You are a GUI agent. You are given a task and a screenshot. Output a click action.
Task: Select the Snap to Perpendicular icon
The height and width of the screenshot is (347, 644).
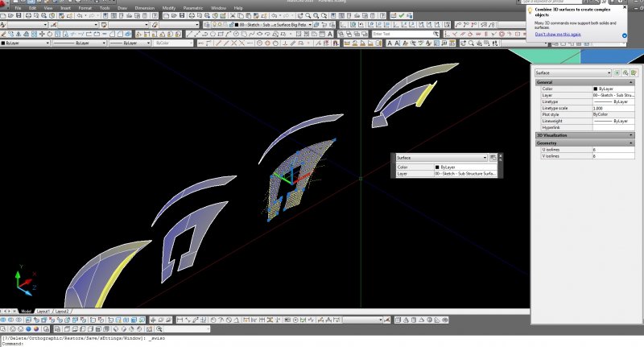coord(285,43)
